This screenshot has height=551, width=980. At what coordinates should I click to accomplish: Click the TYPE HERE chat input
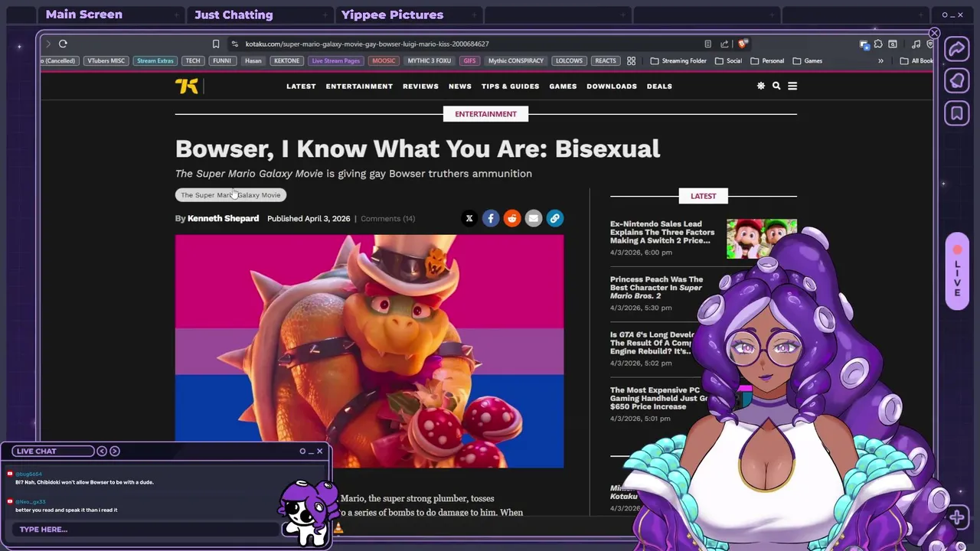click(145, 530)
